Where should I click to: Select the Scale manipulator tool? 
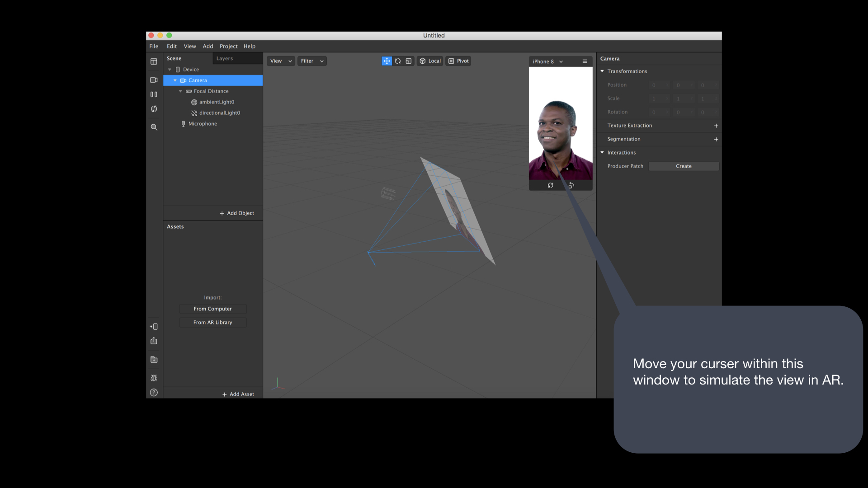point(409,61)
